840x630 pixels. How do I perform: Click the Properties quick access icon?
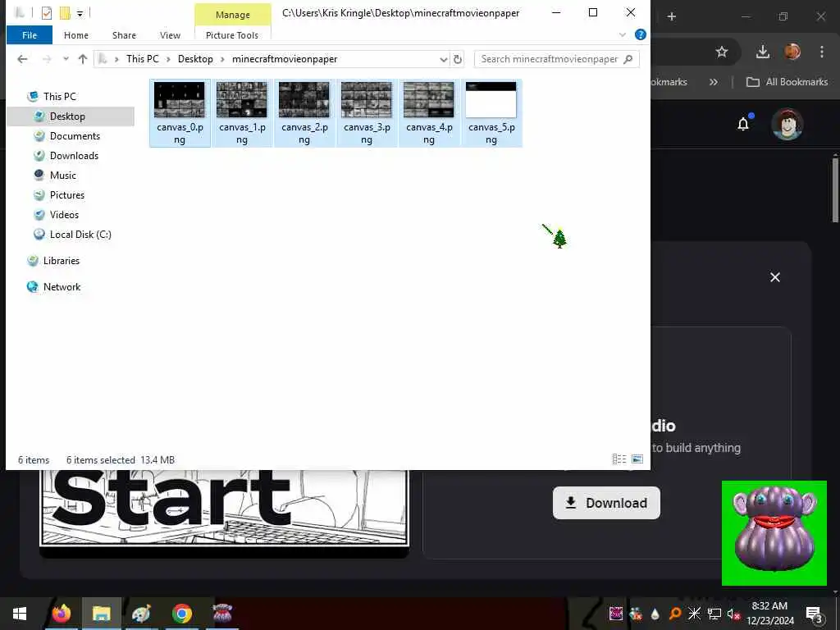[x=47, y=13]
